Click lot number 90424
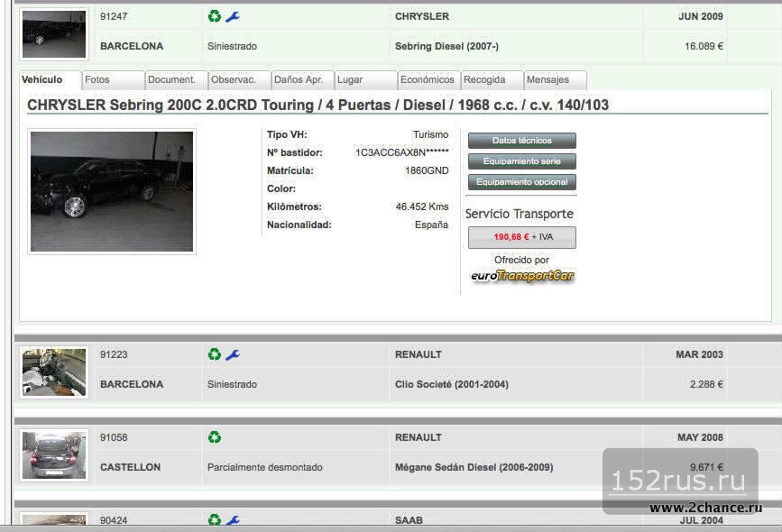The width and height of the screenshot is (782, 532). point(114,520)
